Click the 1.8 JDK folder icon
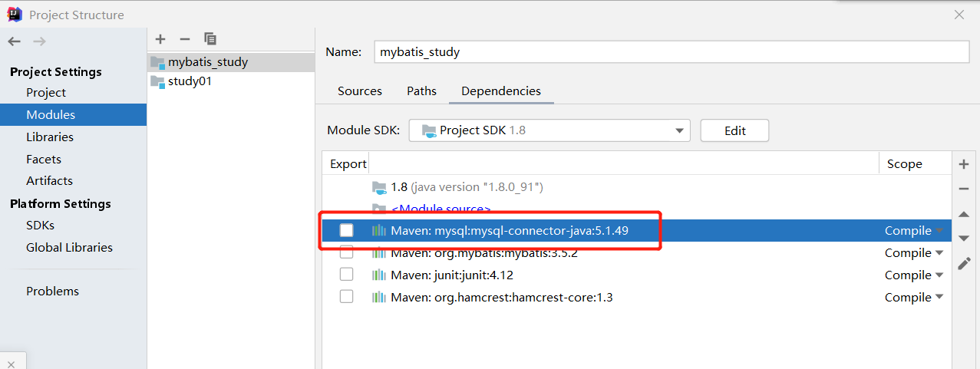 point(379,186)
